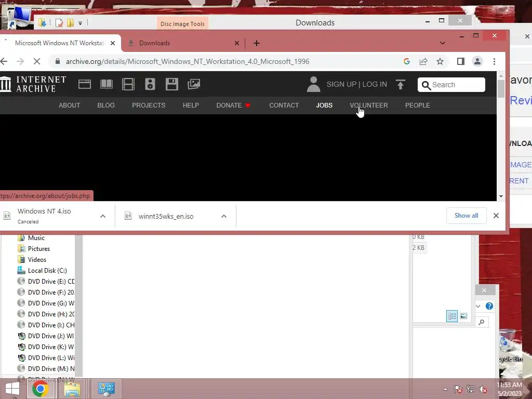This screenshot has height=399, width=532.
Task: Click the page scrollbar down arrow
Action: pos(501,196)
